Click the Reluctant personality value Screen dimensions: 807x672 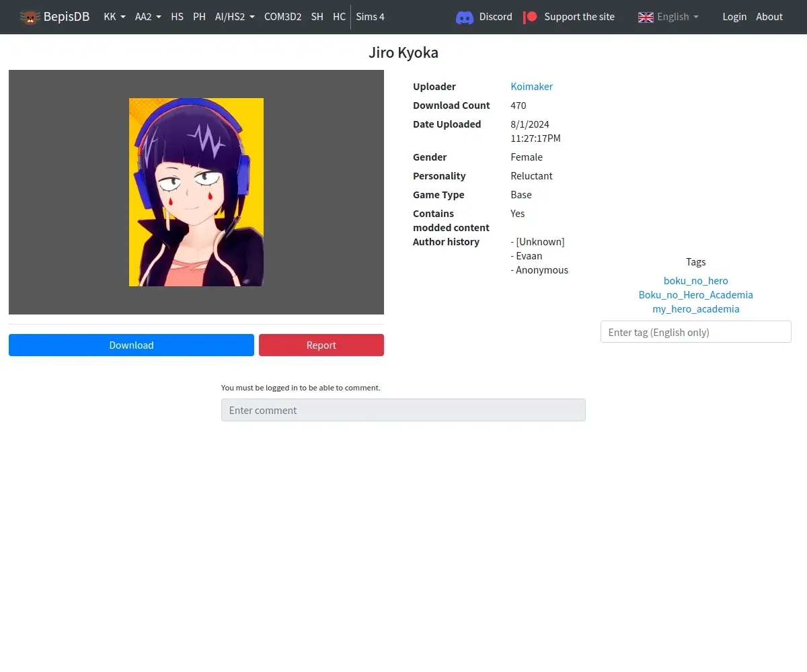(x=531, y=176)
